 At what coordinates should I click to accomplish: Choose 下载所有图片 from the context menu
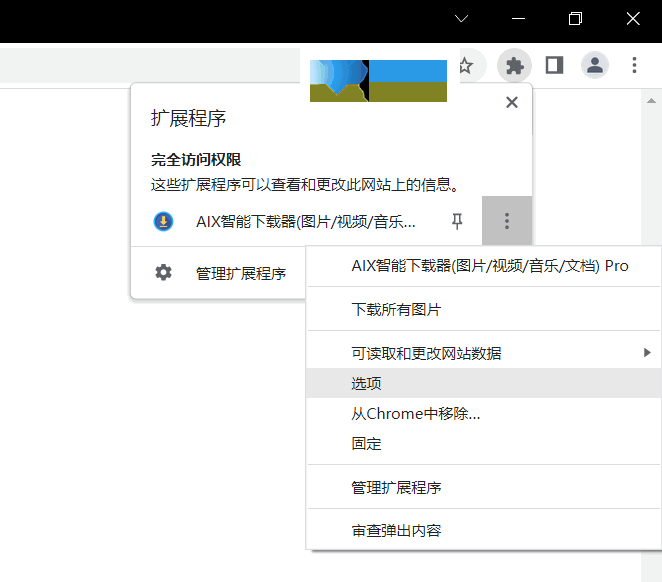483,309
